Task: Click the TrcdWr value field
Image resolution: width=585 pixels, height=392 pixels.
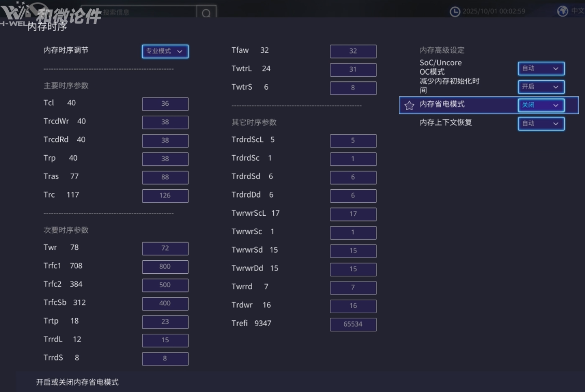Action: 165,122
